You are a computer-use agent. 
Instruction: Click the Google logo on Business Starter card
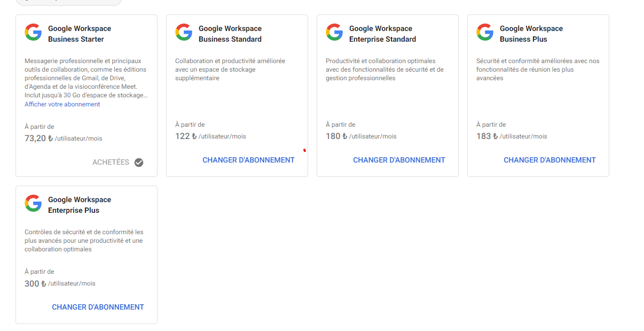coord(33,32)
